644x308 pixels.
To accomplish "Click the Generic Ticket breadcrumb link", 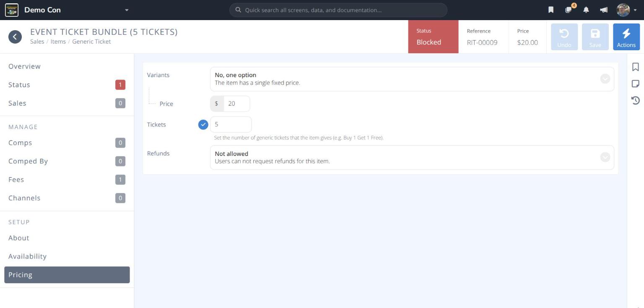I will coord(91,41).
